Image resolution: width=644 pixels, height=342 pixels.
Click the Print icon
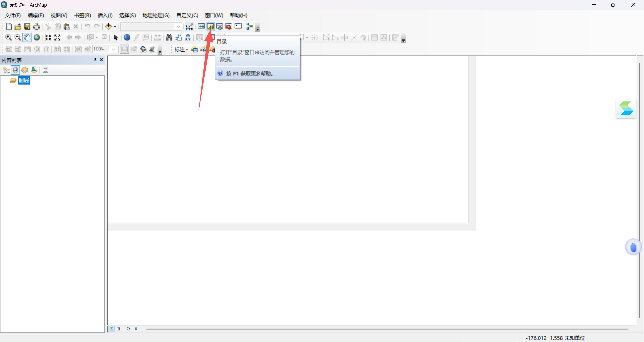tap(36, 26)
